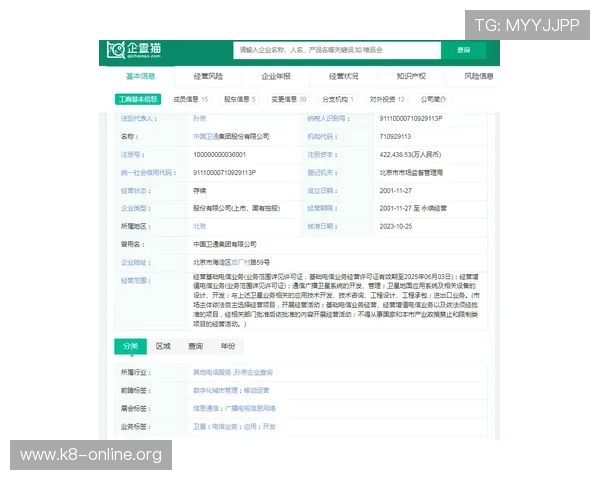Switch to the lower 查询 tab
Image resolution: width=600 pixels, height=480 pixels.
pos(196,346)
